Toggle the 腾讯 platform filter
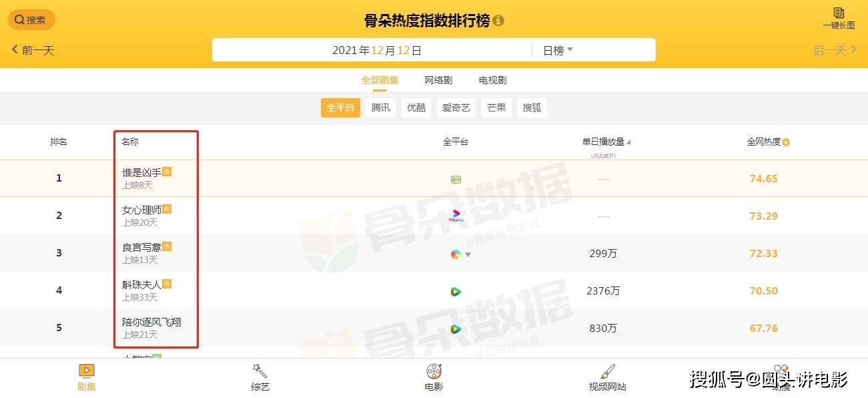 pos(381,108)
